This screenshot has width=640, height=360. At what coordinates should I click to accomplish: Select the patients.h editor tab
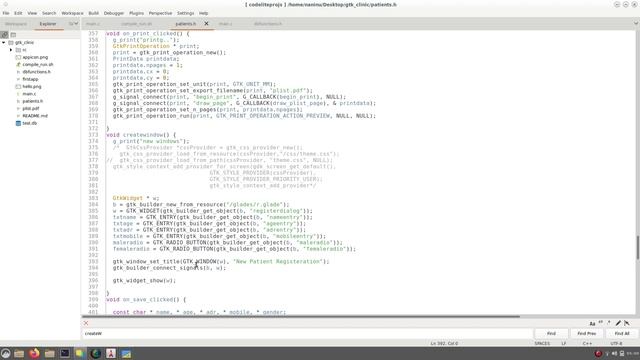[x=186, y=24]
